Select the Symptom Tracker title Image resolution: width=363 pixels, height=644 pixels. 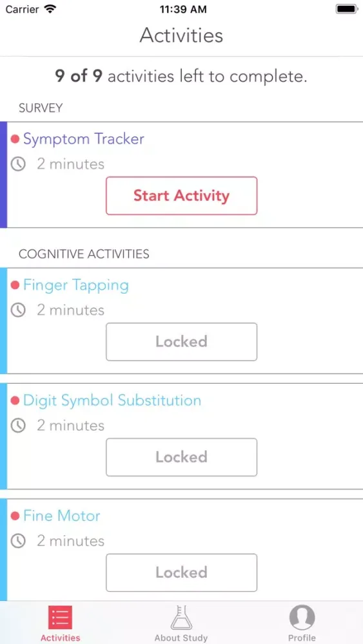tap(84, 139)
